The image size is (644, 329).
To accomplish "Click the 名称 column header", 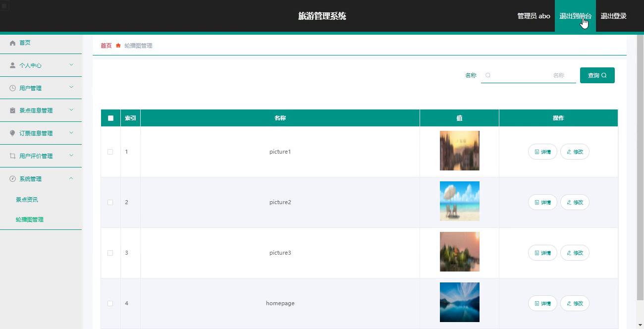I will (x=280, y=118).
